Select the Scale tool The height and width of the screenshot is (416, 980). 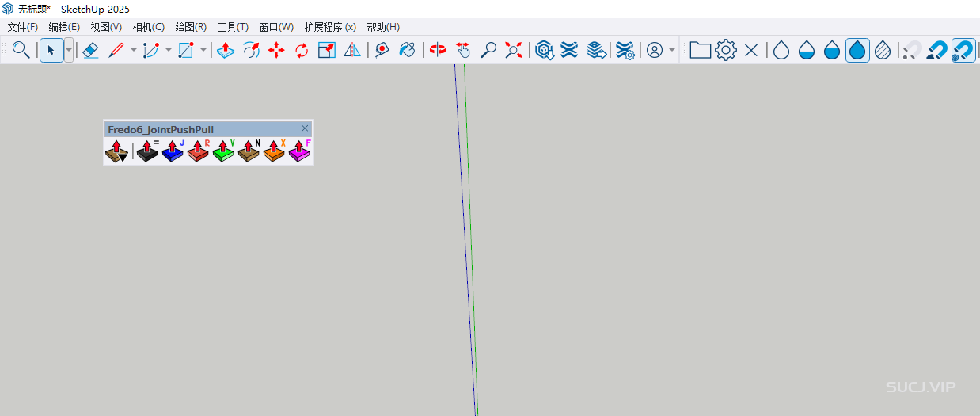pos(327,50)
